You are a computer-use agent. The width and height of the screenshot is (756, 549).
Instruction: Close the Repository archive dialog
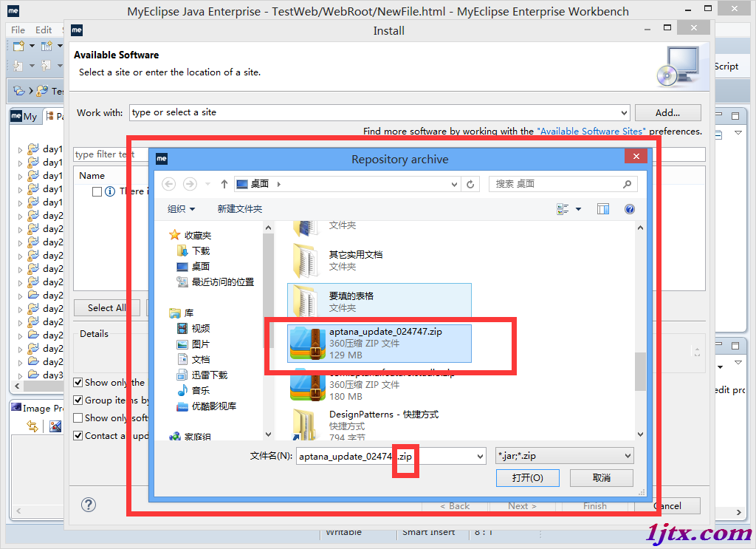coord(636,157)
